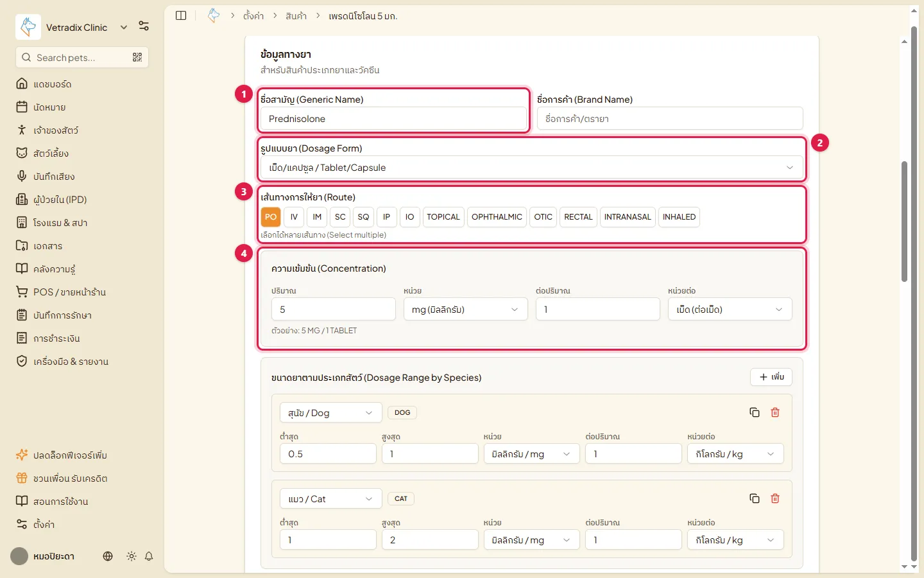The height and width of the screenshot is (578, 924).
Task: Open POS / ขายหน้าร้าน menu item
Action: point(82,292)
